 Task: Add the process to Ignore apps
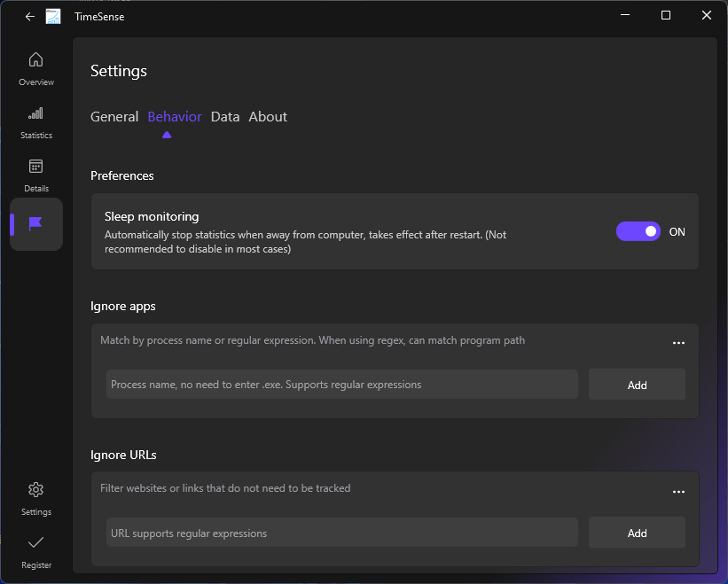click(x=637, y=385)
